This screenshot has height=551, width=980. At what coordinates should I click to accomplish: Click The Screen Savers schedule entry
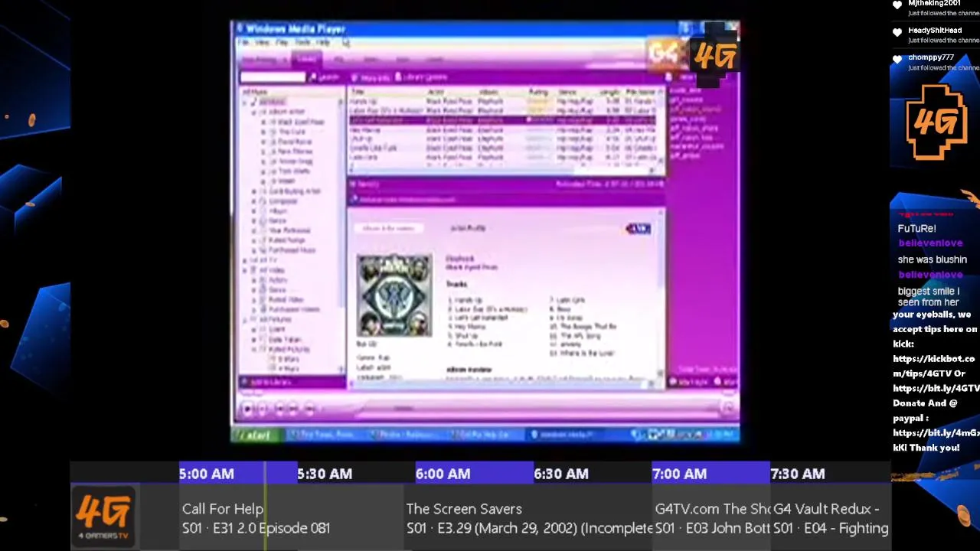(x=529, y=518)
